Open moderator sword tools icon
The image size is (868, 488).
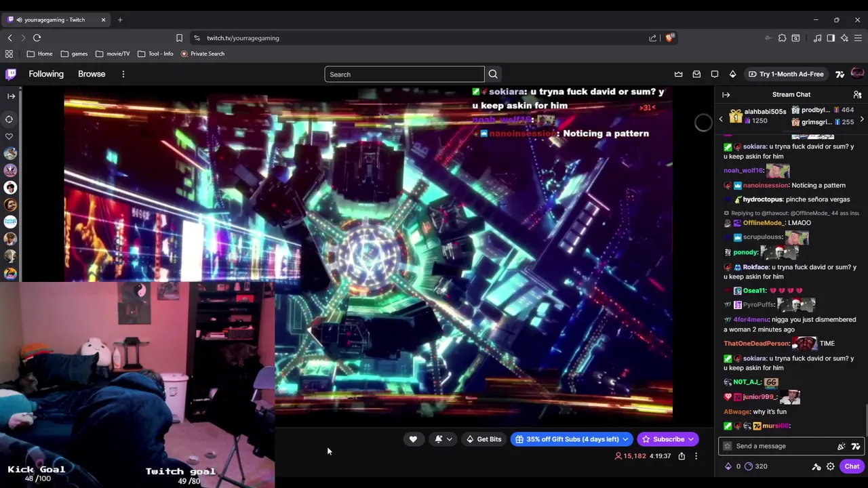click(816, 466)
